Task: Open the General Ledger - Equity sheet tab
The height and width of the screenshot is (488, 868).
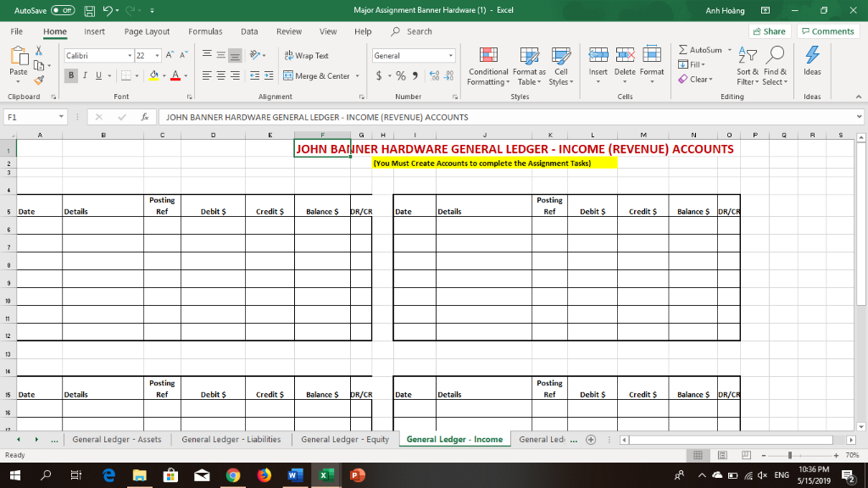Action: click(344, 439)
